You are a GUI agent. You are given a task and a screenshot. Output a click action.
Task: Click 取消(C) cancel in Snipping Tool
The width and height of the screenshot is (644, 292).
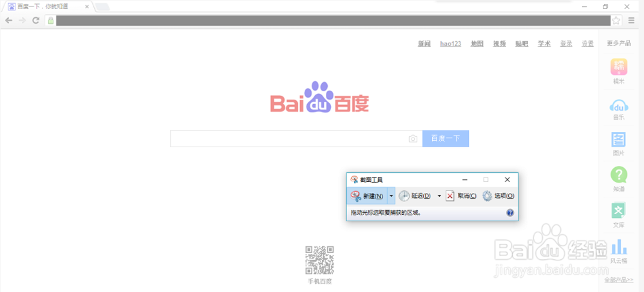point(462,196)
